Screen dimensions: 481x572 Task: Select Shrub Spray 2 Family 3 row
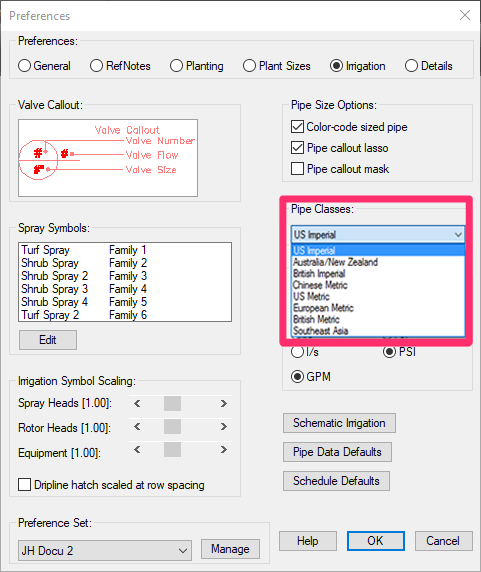coord(125,276)
